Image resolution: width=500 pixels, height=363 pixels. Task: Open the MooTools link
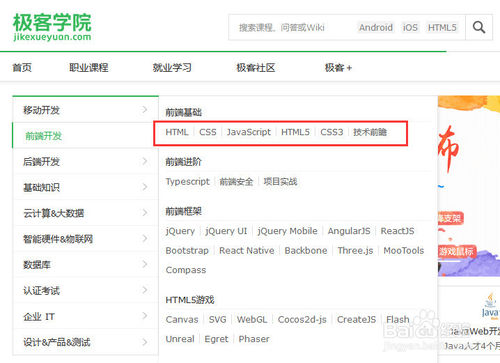pos(404,251)
